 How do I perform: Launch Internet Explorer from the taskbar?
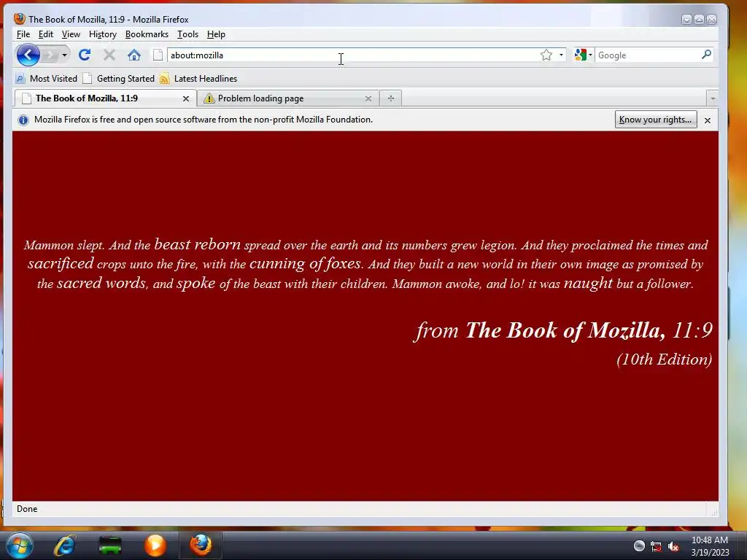[65, 545]
